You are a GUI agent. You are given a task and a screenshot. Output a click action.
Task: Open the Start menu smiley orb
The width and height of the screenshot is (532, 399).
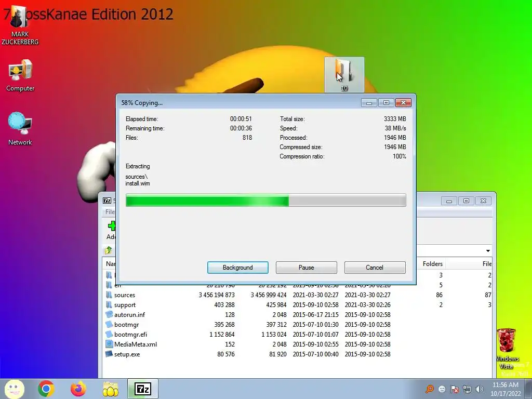click(14, 389)
